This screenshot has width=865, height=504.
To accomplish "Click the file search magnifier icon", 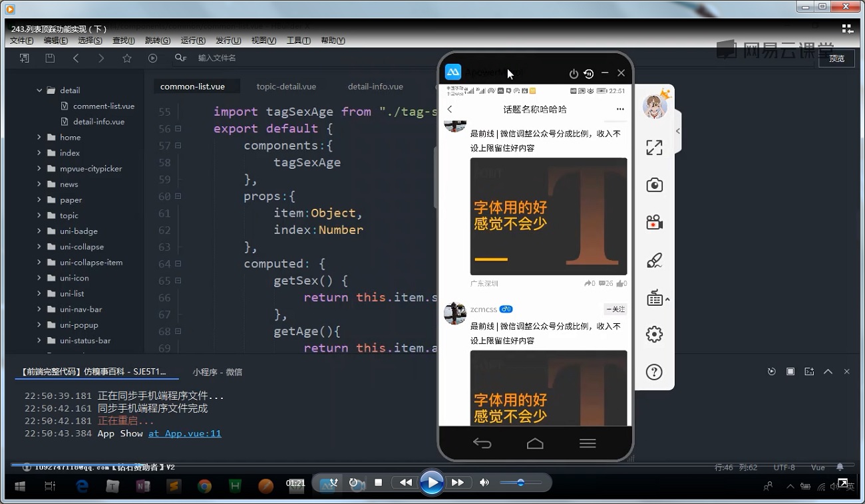I will [180, 58].
